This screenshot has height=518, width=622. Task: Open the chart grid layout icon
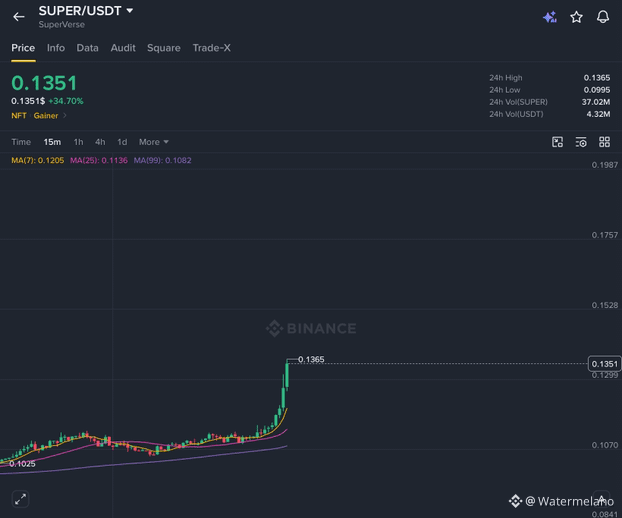[x=604, y=142]
